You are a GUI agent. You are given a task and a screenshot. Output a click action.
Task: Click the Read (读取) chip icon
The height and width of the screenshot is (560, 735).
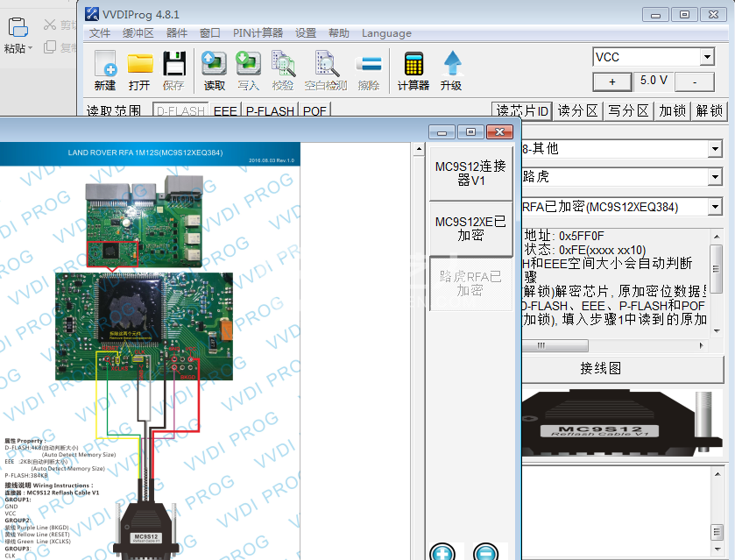tap(215, 63)
